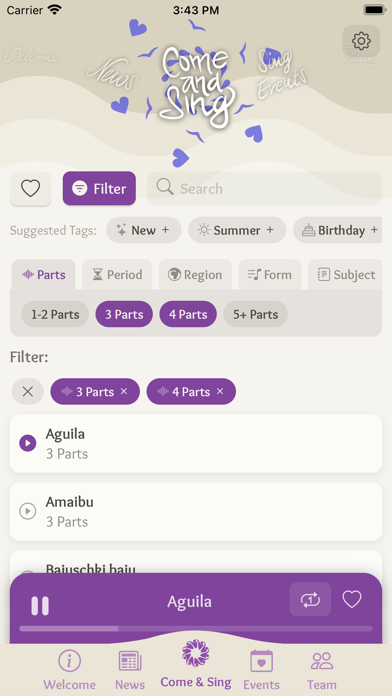The image size is (392, 696).
Task: Clear all filters with the X chip
Action: pos(28,392)
